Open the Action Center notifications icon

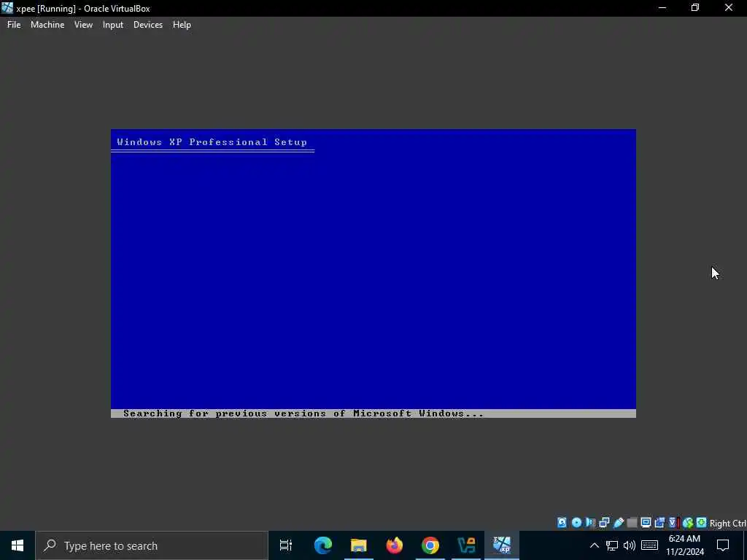(x=723, y=545)
